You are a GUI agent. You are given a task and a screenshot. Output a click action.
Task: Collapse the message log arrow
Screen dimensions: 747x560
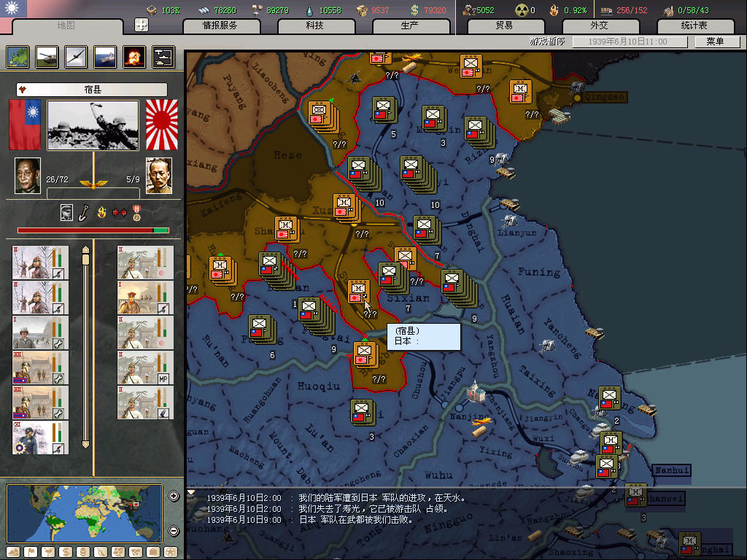pos(191,492)
